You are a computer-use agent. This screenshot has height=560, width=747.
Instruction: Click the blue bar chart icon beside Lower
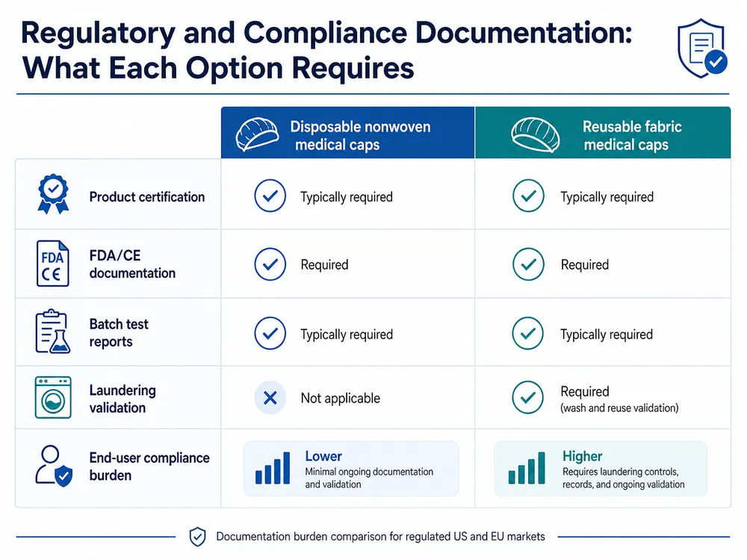273,468
